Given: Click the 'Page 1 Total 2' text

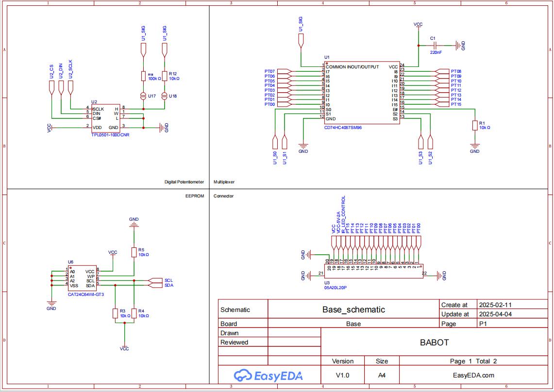Looking at the screenshot, I should pyautogui.click(x=473, y=361).
